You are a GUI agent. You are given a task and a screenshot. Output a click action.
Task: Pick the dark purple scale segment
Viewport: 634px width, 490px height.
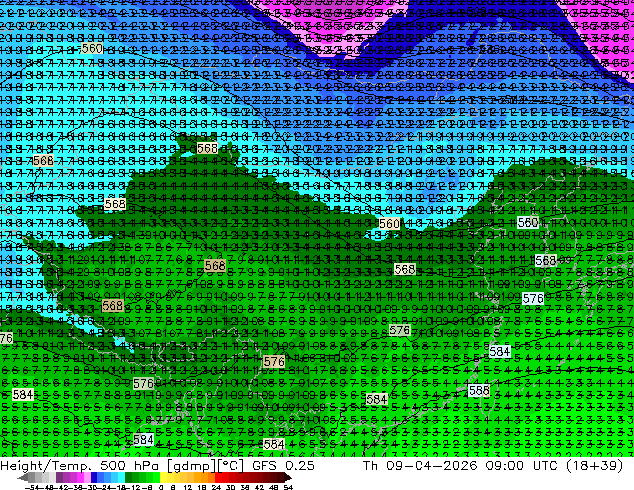[59, 477]
